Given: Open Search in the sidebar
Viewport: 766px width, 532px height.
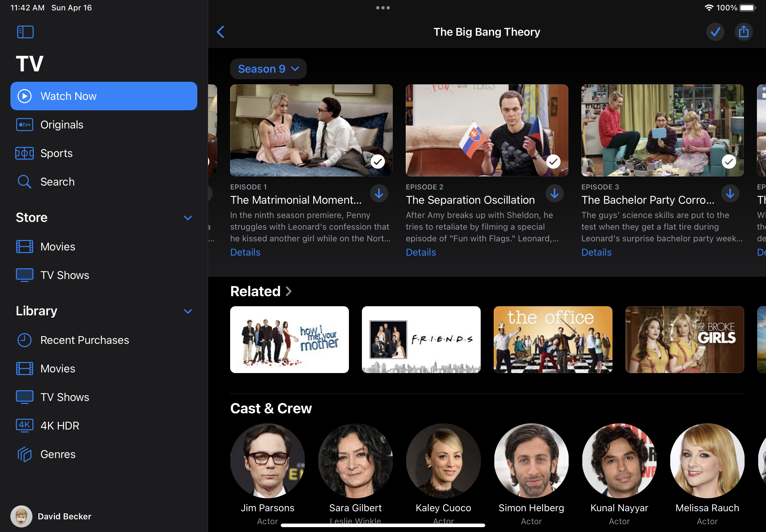Looking at the screenshot, I should [104, 182].
